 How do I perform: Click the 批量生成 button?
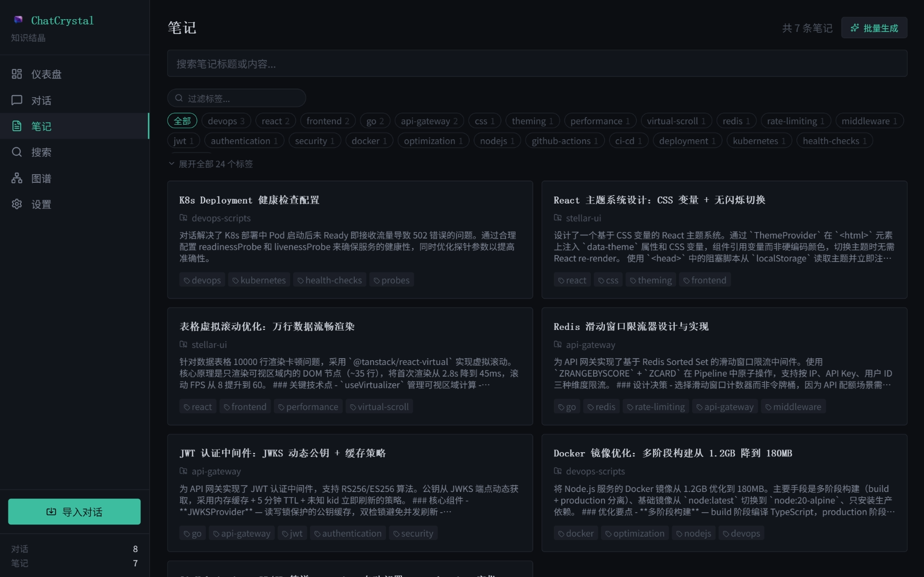pos(874,27)
